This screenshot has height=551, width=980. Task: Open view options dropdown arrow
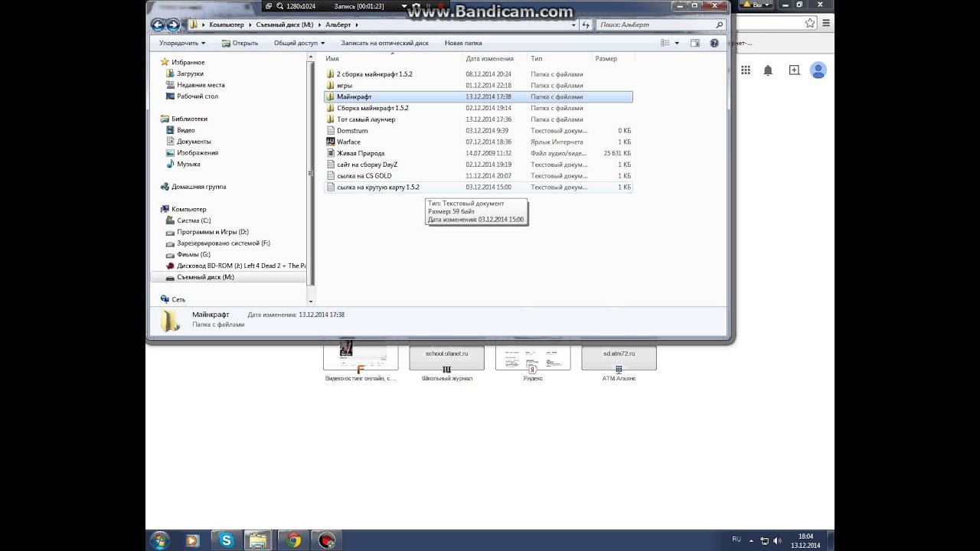[x=677, y=43]
